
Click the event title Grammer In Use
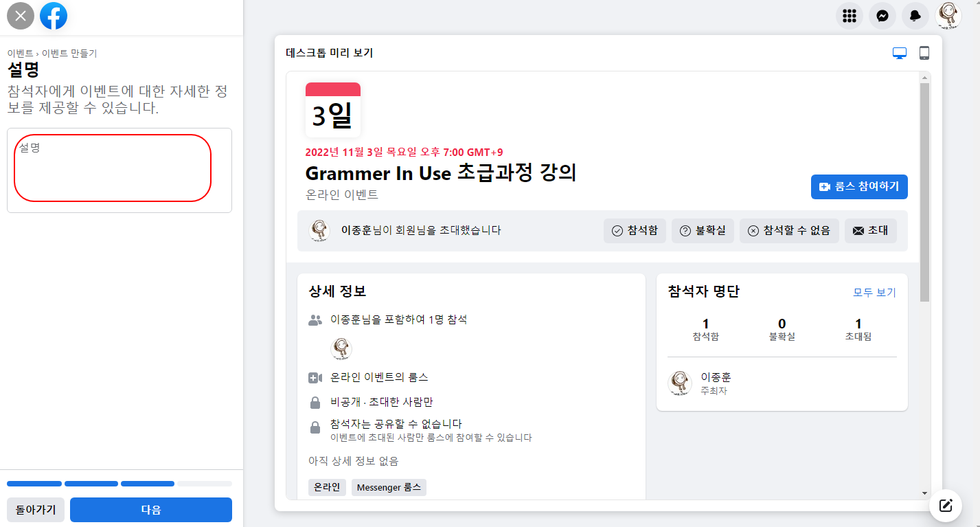click(441, 173)
